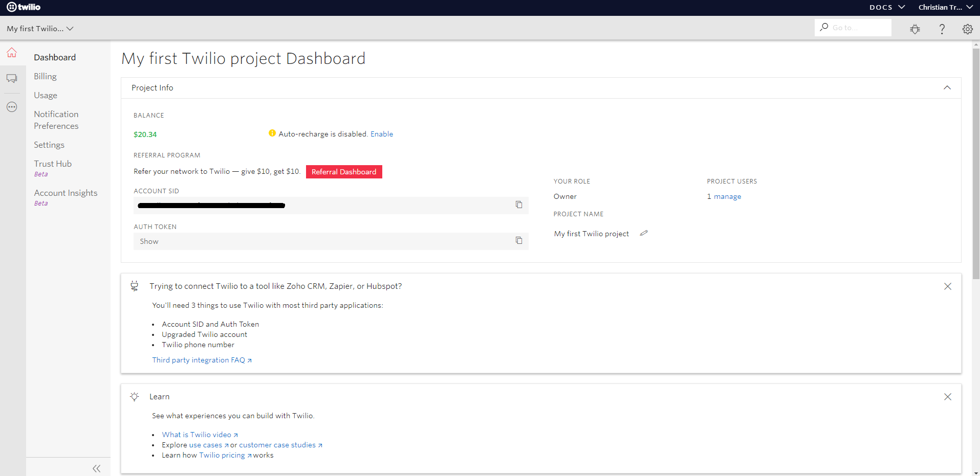This screenshot has width=980, height=476.
Task: Show the Auth Token
Action: coord(149,241)
